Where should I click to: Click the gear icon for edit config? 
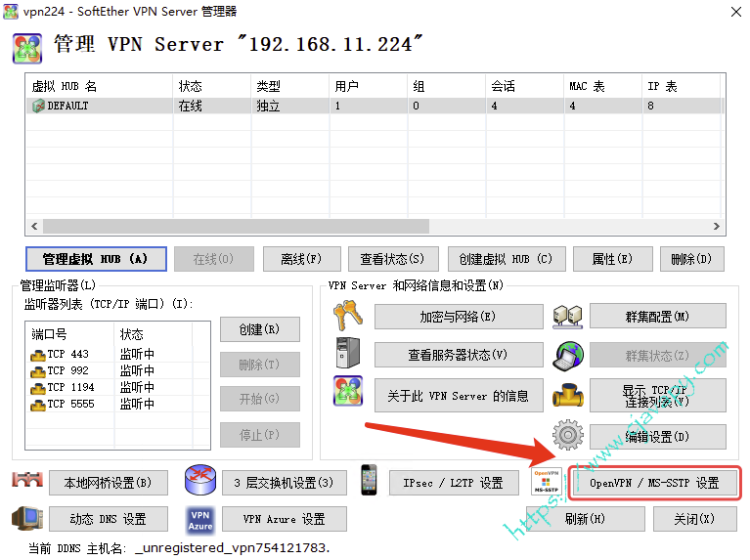click(x=568, y=435)
